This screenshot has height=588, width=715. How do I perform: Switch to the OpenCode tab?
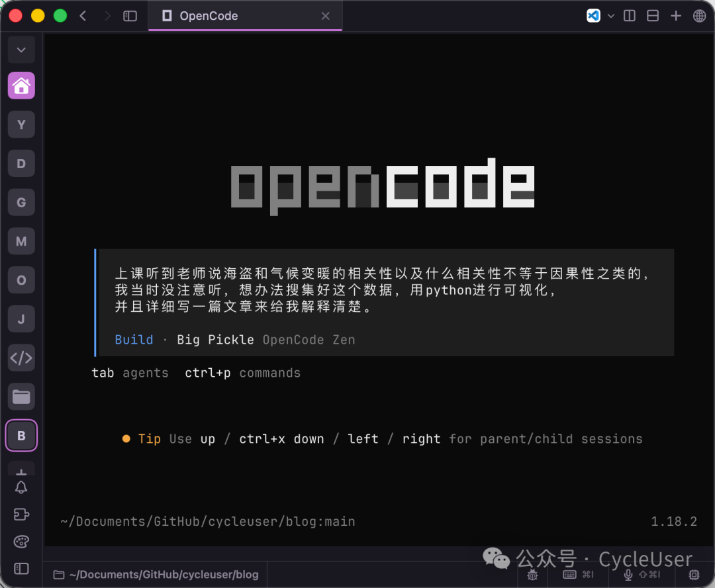pyautogui.click(x=246, y=16)
